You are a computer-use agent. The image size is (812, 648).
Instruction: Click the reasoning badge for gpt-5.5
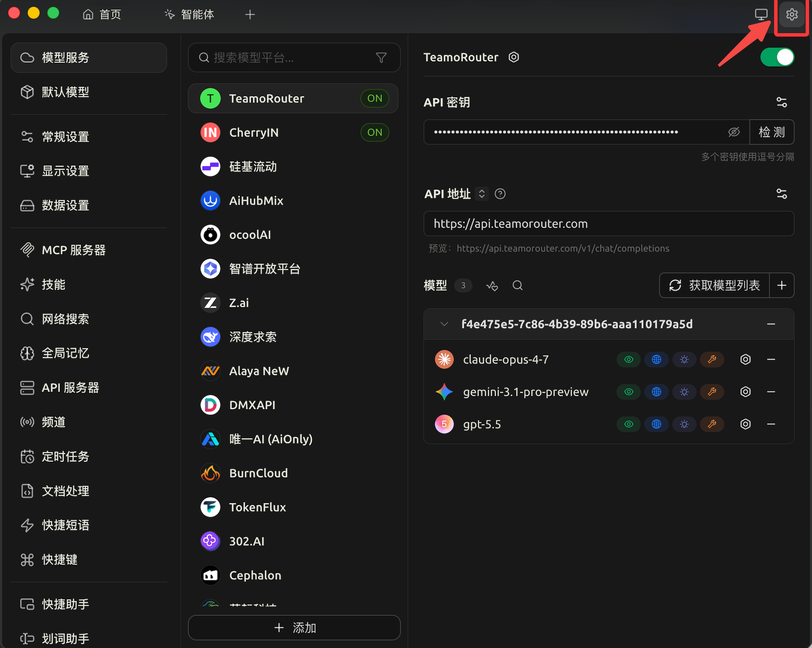(684, 424)
